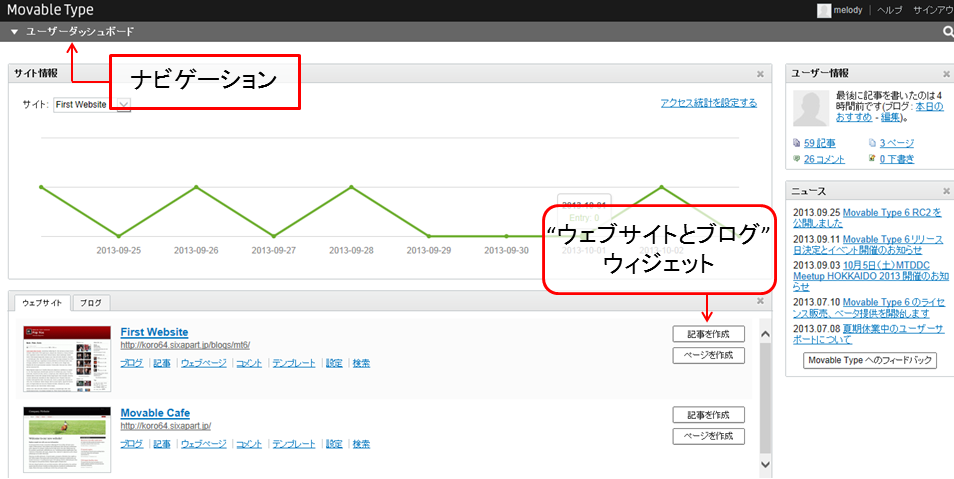954x479 pixels.
Task: Click the First Website thumbnail
Action: [67, 359]
